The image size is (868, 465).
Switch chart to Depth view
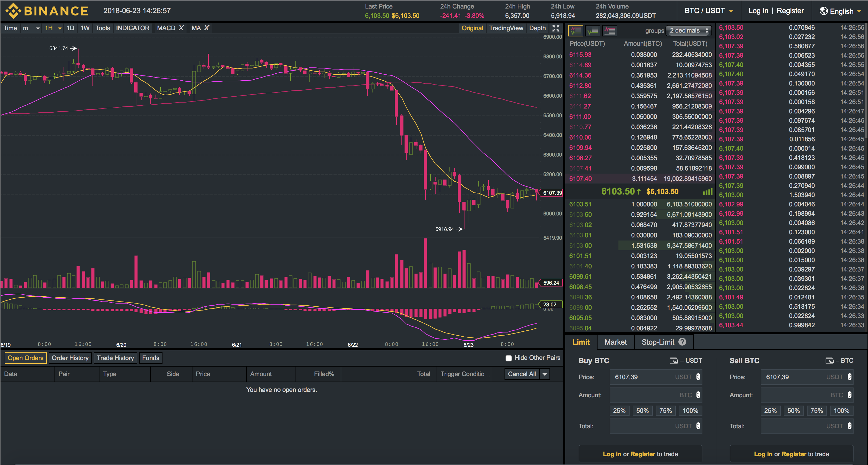[x=537, y=28]
